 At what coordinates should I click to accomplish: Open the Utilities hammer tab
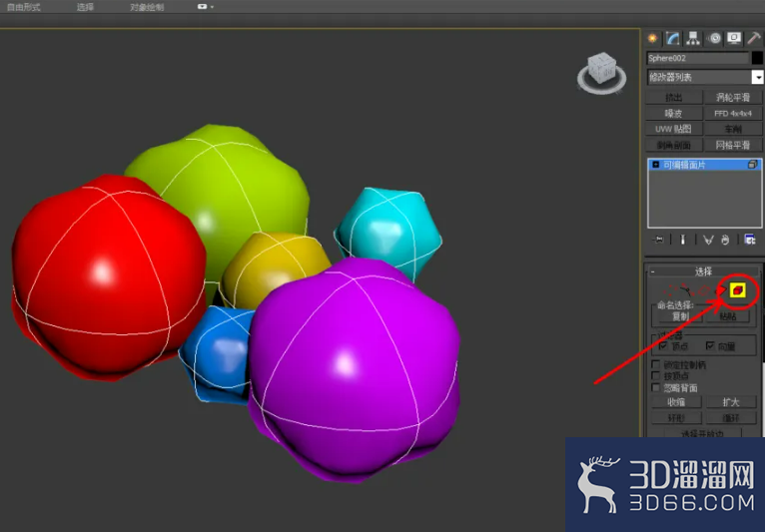point(754,38)
